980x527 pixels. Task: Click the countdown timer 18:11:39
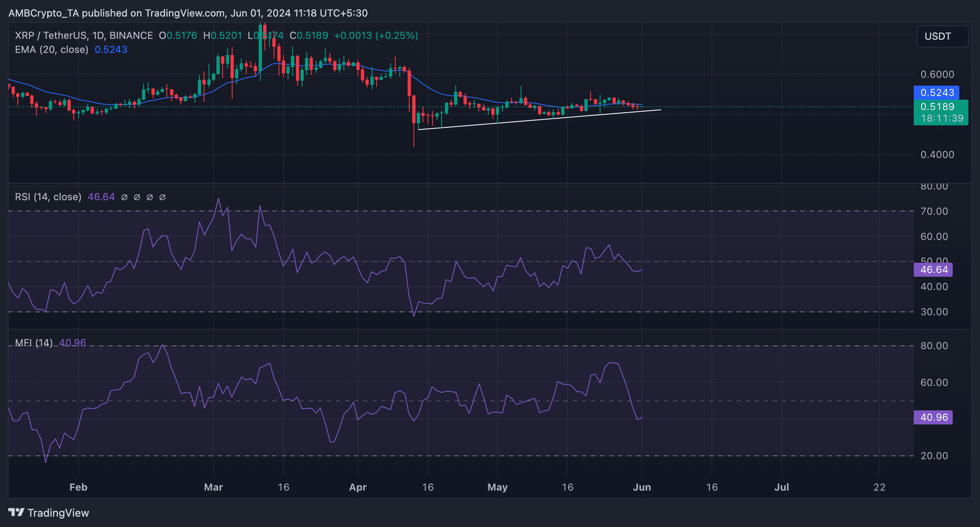(942, 118)
